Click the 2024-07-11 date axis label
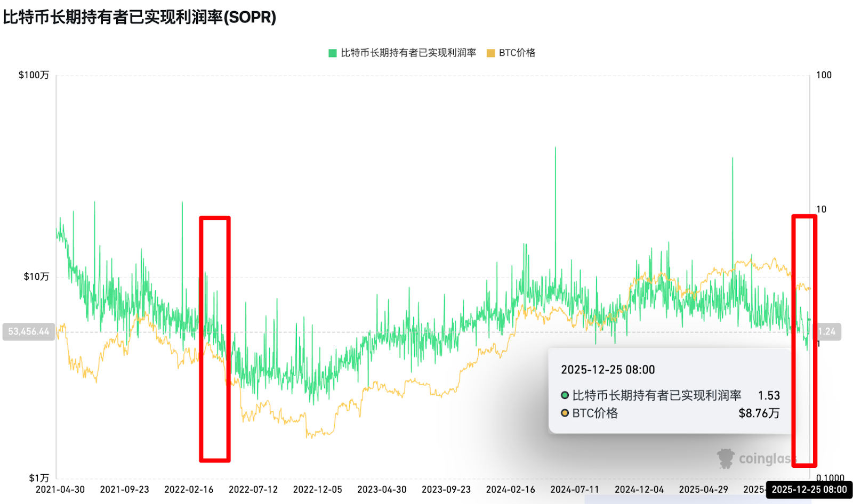The height and width of the screenshot is (504, 853). [x=575, y=489]
